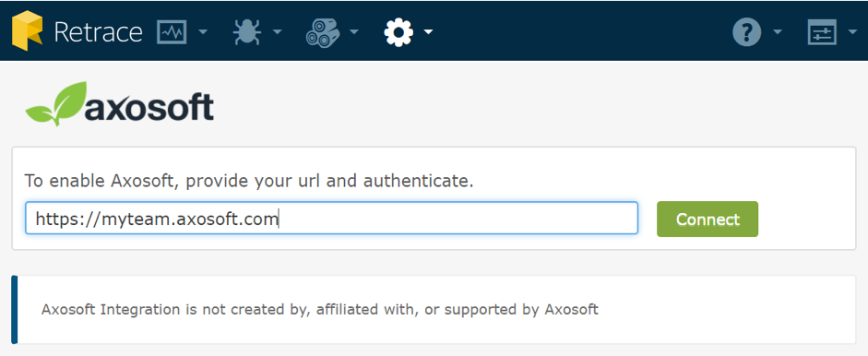Image resolution: width=868 pixels, height=356 pixels.
Task: Click the instruction text about enabling Axosoft
Action: pos(249,181)
